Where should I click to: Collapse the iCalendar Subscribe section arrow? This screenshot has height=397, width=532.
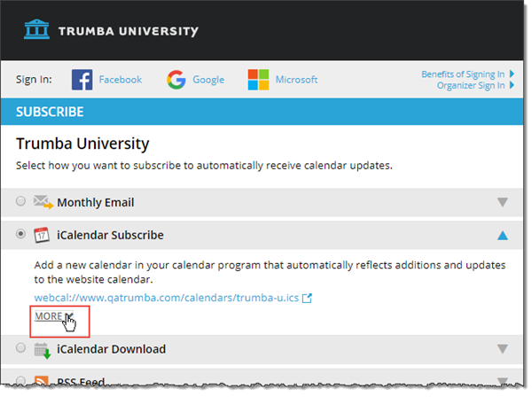tap(503, 236)
